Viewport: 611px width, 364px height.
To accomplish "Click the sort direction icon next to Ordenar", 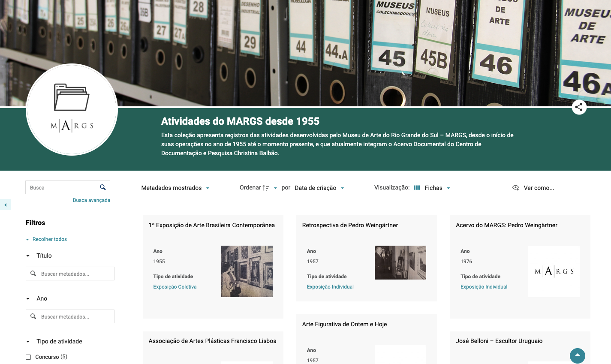I will click(266, 188).
